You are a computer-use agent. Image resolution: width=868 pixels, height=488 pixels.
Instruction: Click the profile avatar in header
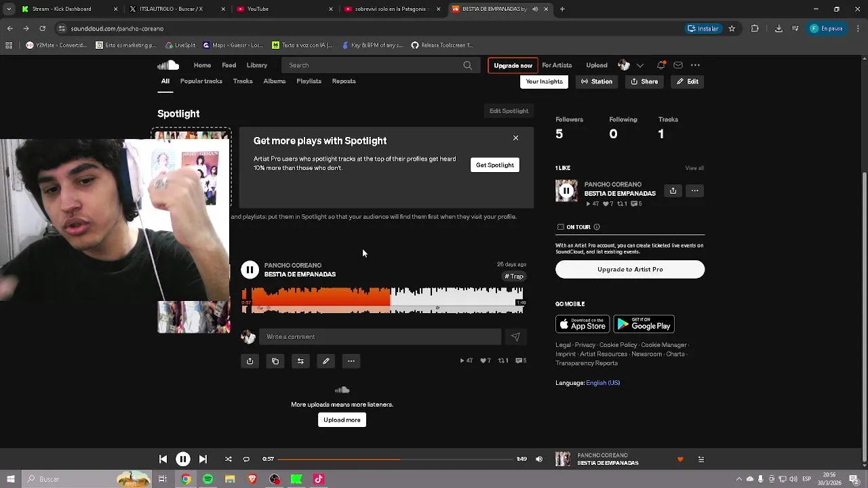pyautogui.click(x=624, y=65)
